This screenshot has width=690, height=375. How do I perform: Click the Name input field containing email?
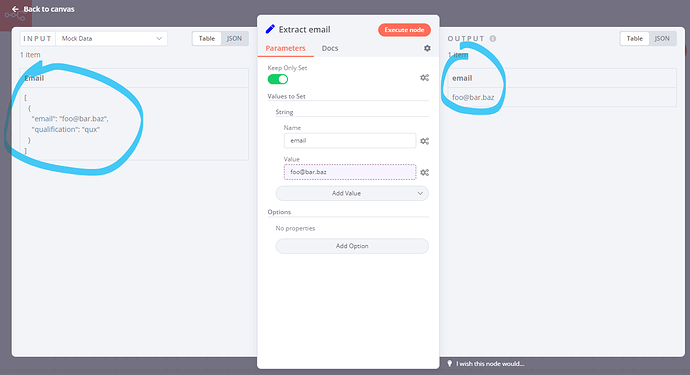(x=350, y=141)
